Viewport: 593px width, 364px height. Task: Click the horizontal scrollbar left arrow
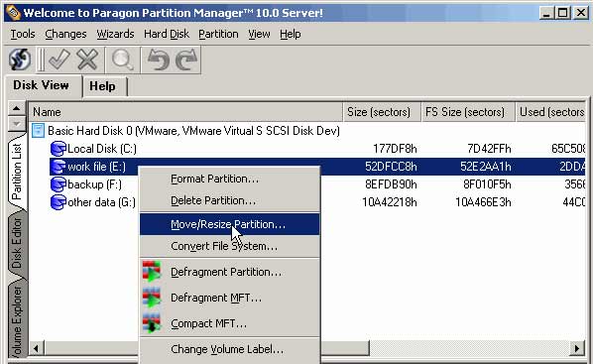click(x=37, y=348)
